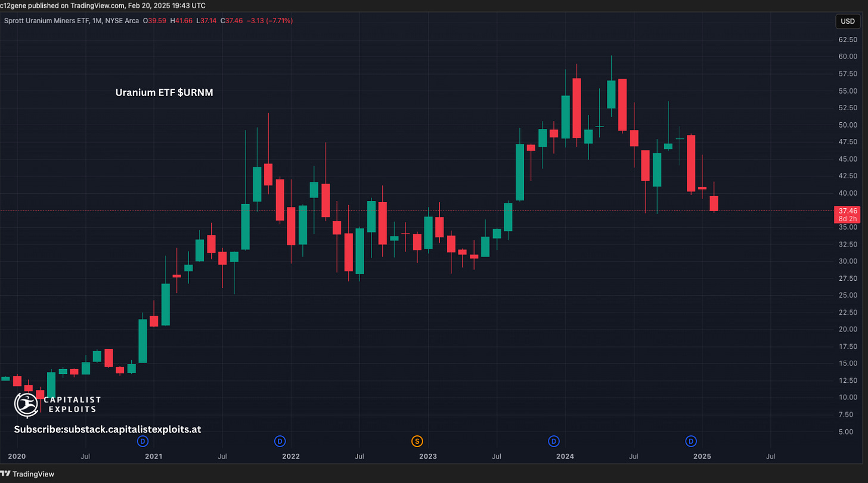Click the 2025 time axis label

coord(702,457)
